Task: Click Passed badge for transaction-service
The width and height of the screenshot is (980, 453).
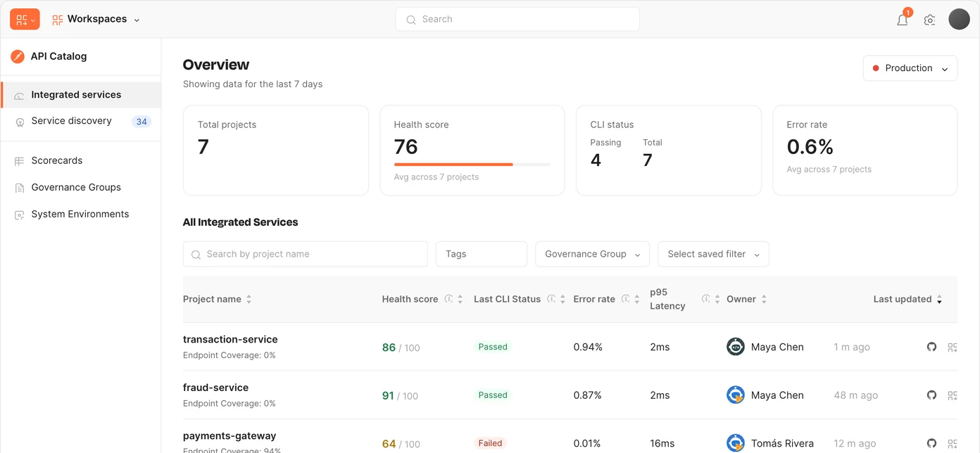Action: pos(493,347)
